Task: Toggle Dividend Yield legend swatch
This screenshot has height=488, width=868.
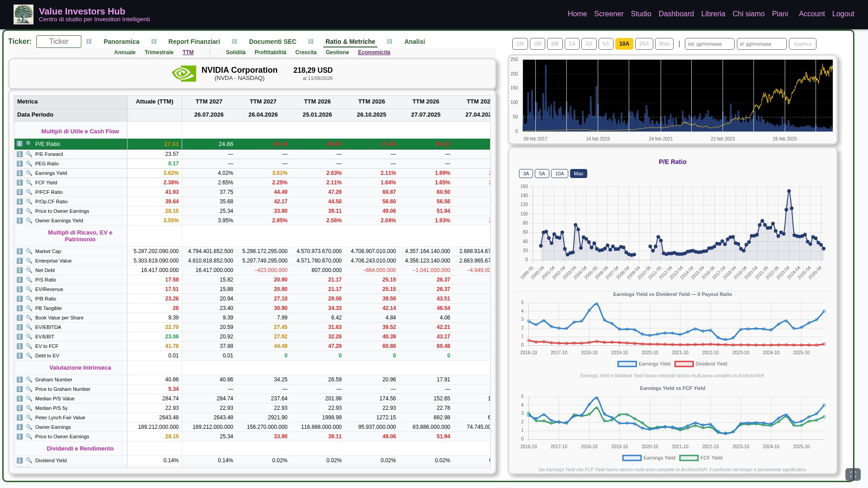Action: [x=684, y=364]
